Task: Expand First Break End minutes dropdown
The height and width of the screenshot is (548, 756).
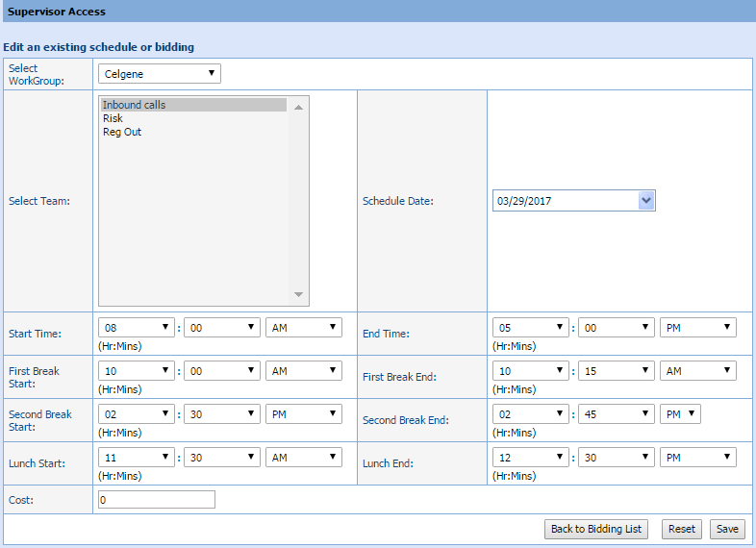Action: pos(616,371)
